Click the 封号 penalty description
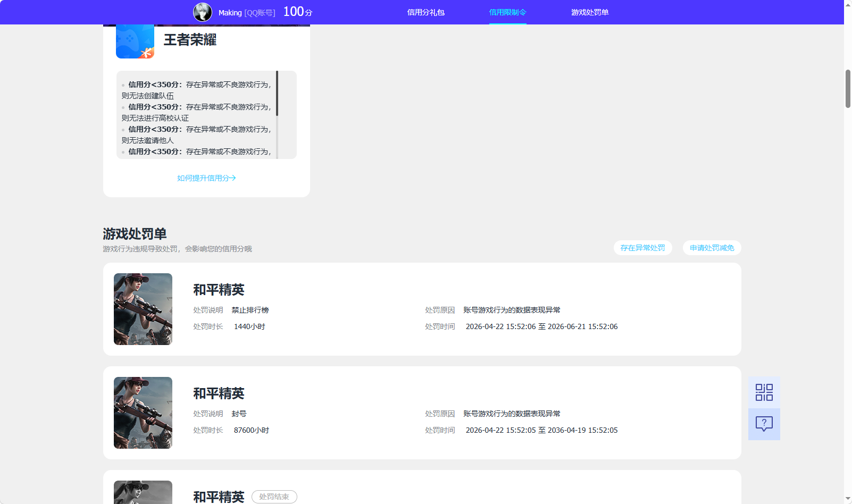Image resolution: width=852 pixels, height=504 pixels. pos(239,414)
